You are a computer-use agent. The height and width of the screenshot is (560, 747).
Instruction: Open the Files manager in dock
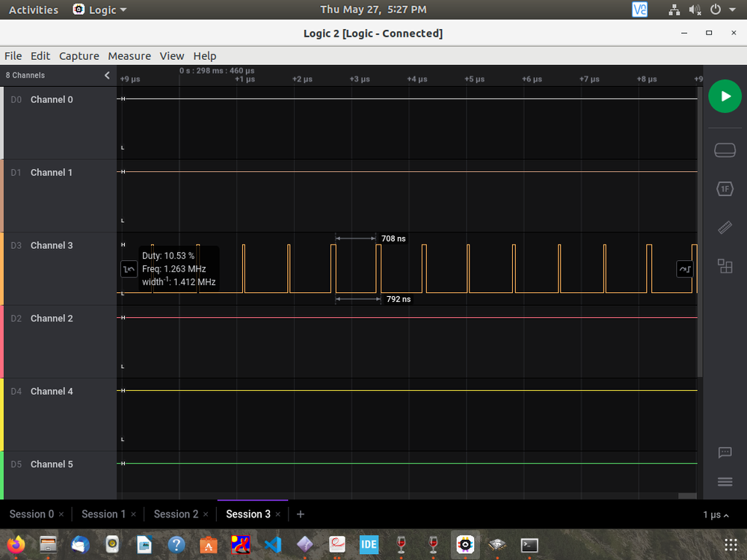[48, 544]
